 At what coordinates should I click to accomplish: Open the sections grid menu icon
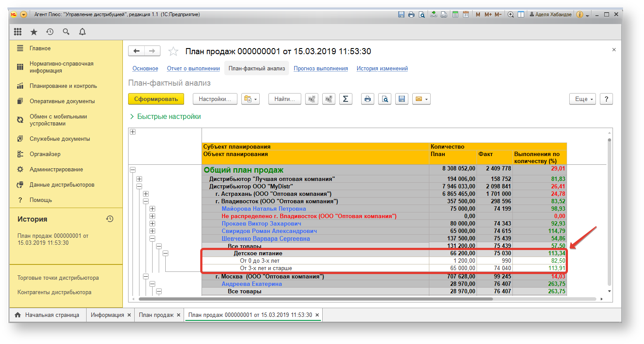[x=17, y=31]
